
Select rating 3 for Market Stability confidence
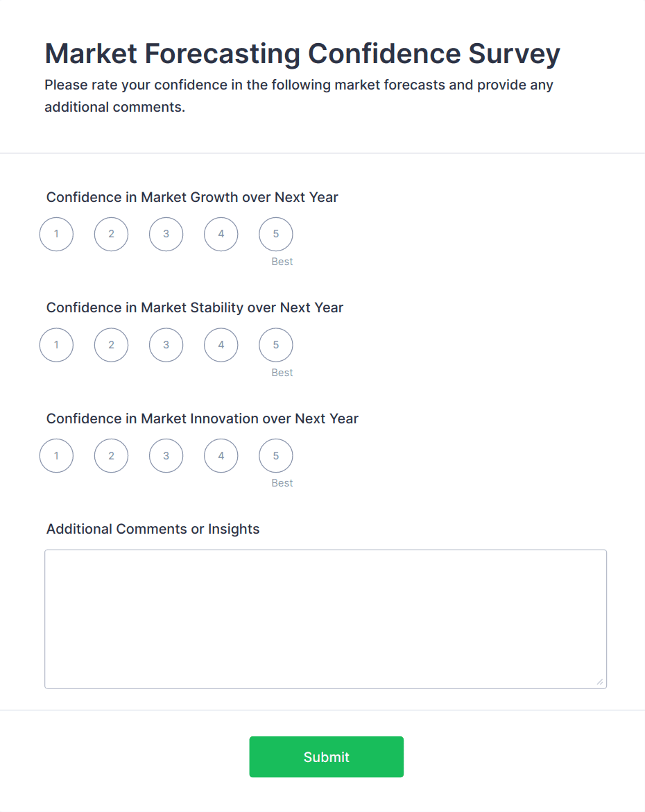coord(166,345)
